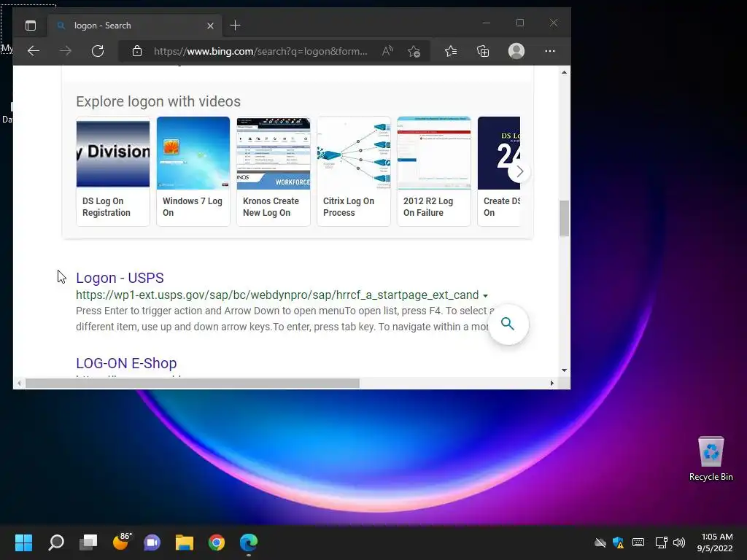Go back to the previous page
The width and height of the screenshot is (747, 560).
34,51
